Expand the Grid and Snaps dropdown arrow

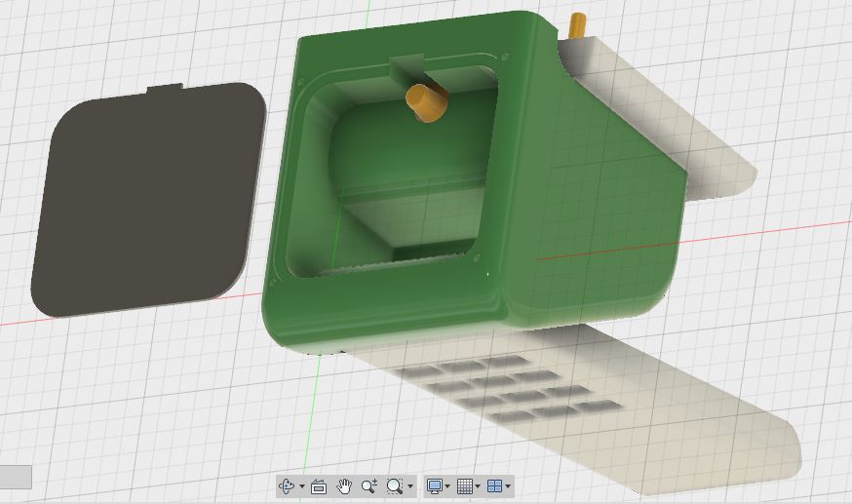tap(478, 486)
